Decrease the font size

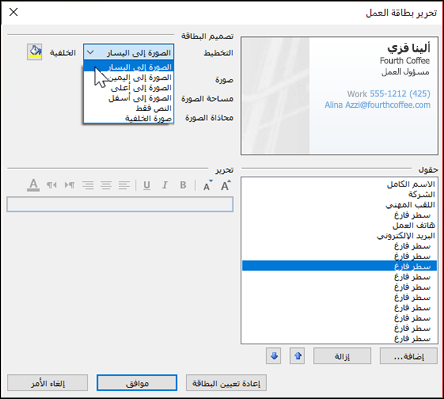[207, 186]
